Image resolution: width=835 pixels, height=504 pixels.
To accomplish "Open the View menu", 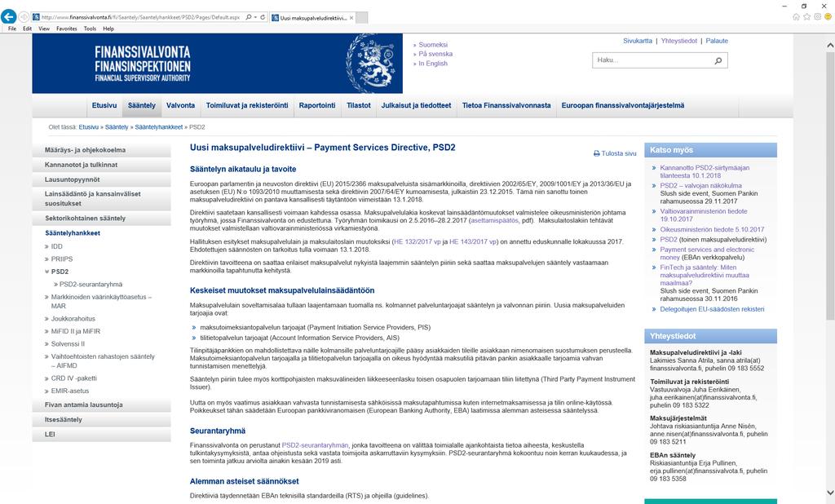I will [x=44, y=29].
